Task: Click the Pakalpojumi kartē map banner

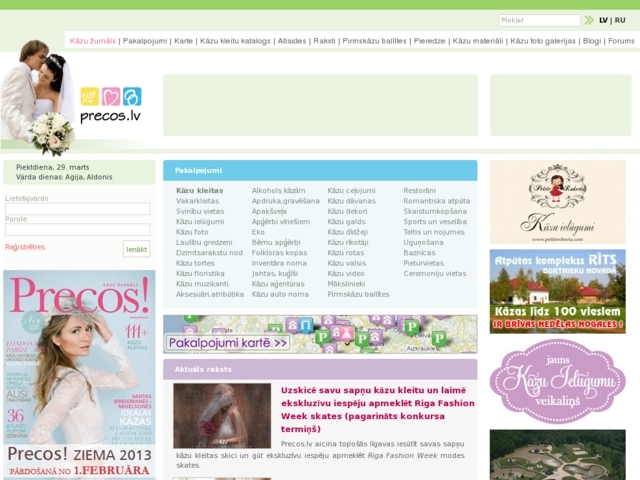Action: (x=320, y=334)
